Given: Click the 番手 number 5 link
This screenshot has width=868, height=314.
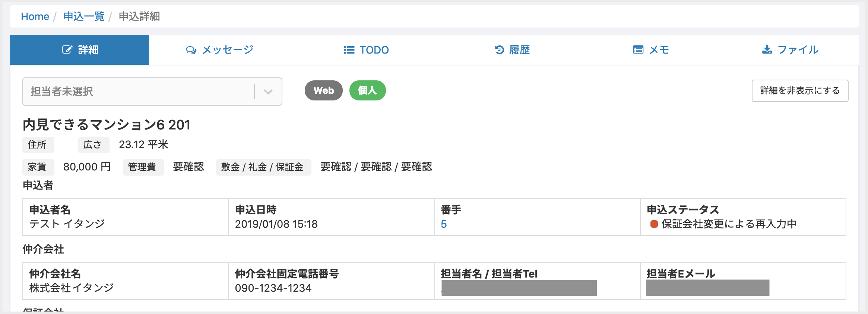Looking at the screenshot, I should coord(444,224).
